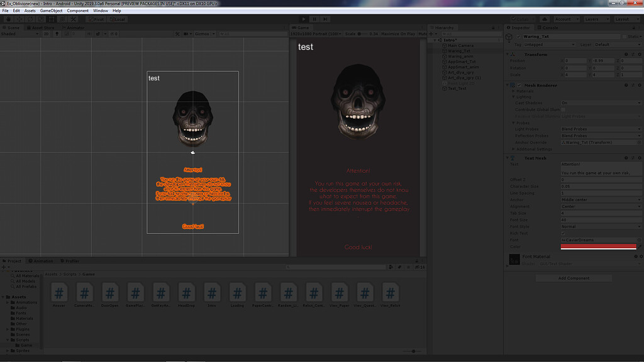The height and width of the screenshot is (362, 644).
Task: Open the GameObject menu
Action: (x=51, y=11)
